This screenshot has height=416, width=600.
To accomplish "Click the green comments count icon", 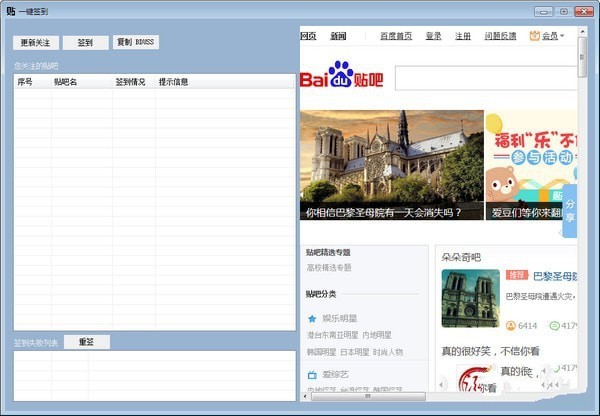I will point(554,326).
